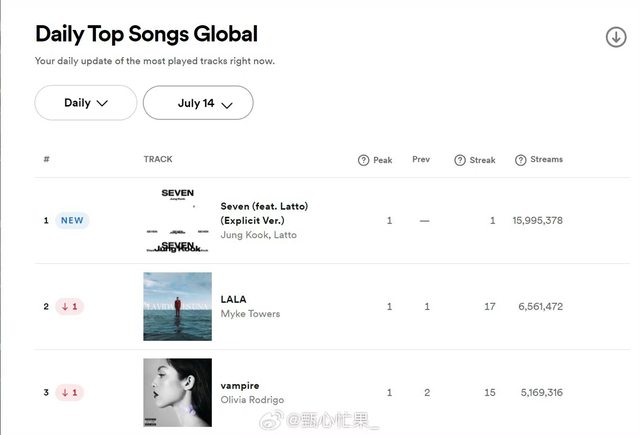Image resolution: width=640 pixels, height=435 pixels.
Task: Open the Seven album cover thumbnail
Action: [x=177, y=220]
